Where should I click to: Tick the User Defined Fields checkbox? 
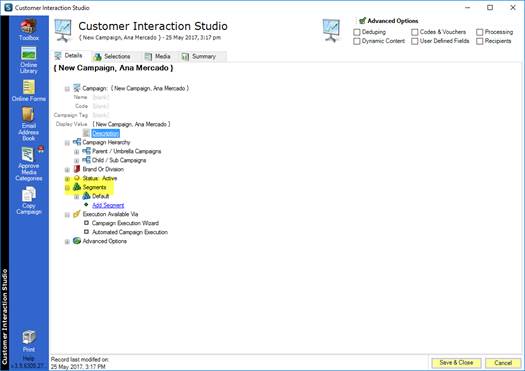415,41
